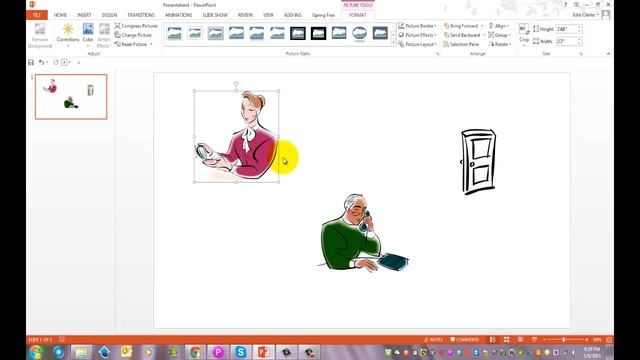Click the zoom slider handle
Image resolution: width=640 pixels, height=360 pixels.
pos(564,340)
